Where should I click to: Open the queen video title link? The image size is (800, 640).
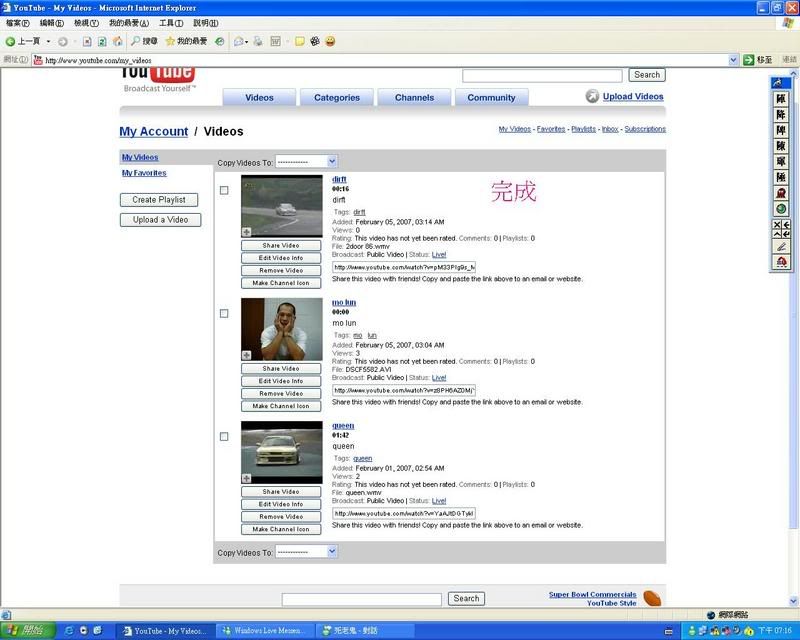point(343,426)
